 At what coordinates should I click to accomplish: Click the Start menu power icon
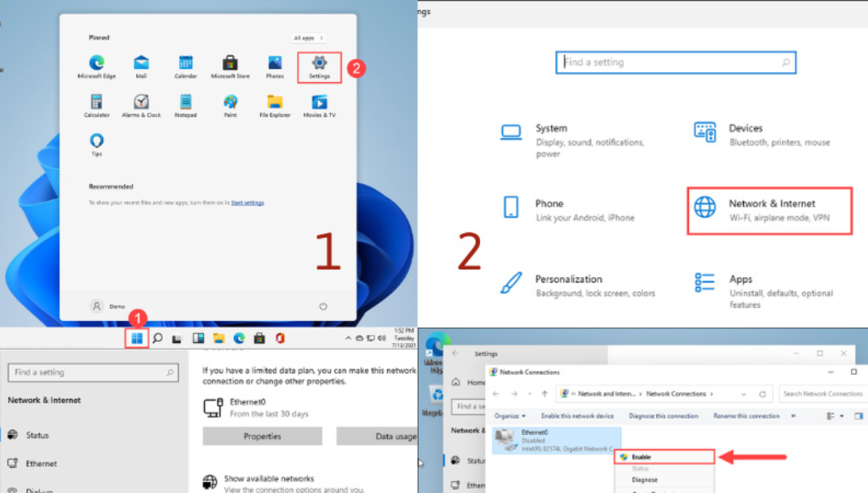click(x=323, y=306)
